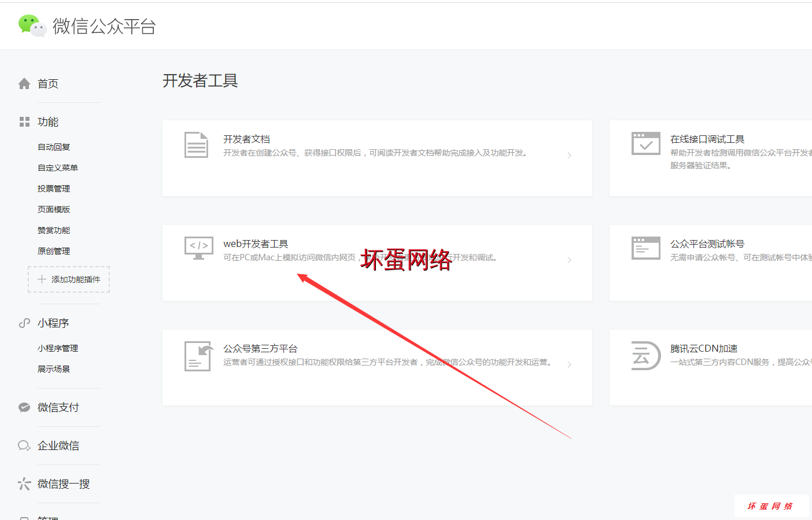Viewport: 812px width, 520px height.
Task: Click the 在线接口调试工具 title link
Action: pyautogui.click(x=707, y=139)
